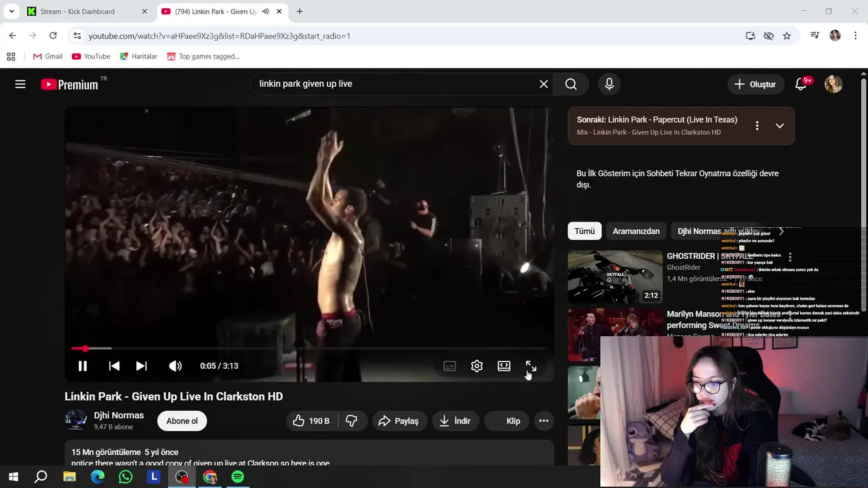Dislike the video
The height and width of the screenshot is (488, 868).
click(351, 421)
